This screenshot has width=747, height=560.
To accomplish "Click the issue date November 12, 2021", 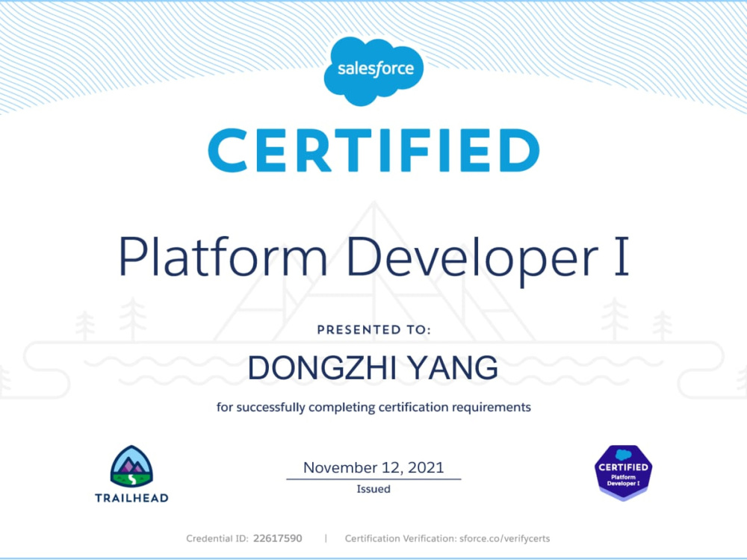I will click(373, 467).
